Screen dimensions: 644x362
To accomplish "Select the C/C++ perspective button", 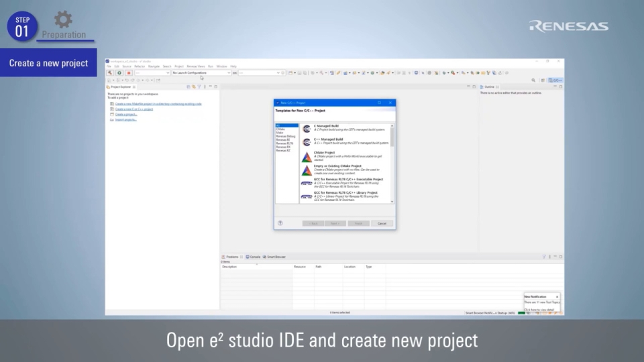I will [555, 80].
